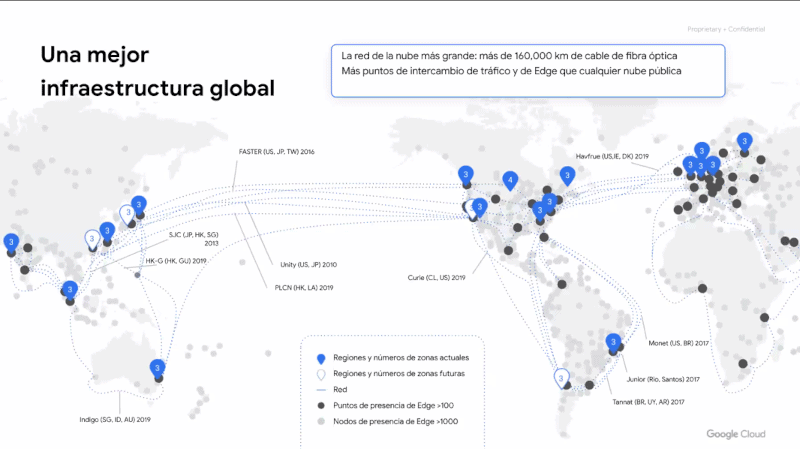Select the FASTER (US, JP, TW) 2016 cable label
The width and height of the screenshot is (800, 449).
click(x=276, y=152)
